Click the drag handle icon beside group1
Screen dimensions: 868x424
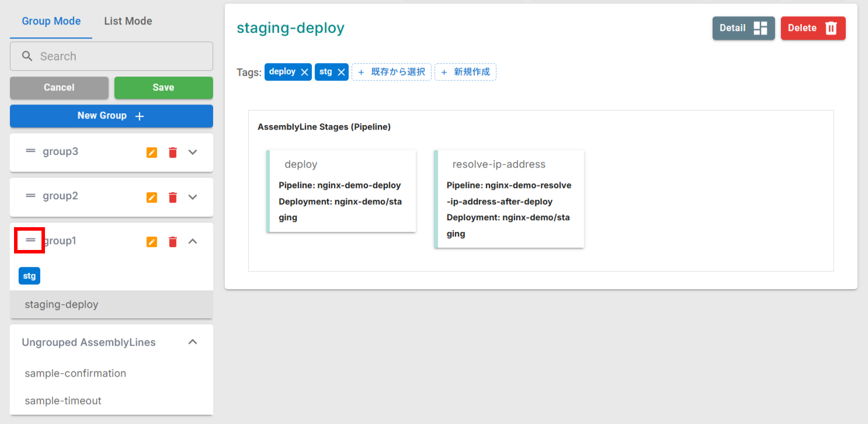[29, 240]
